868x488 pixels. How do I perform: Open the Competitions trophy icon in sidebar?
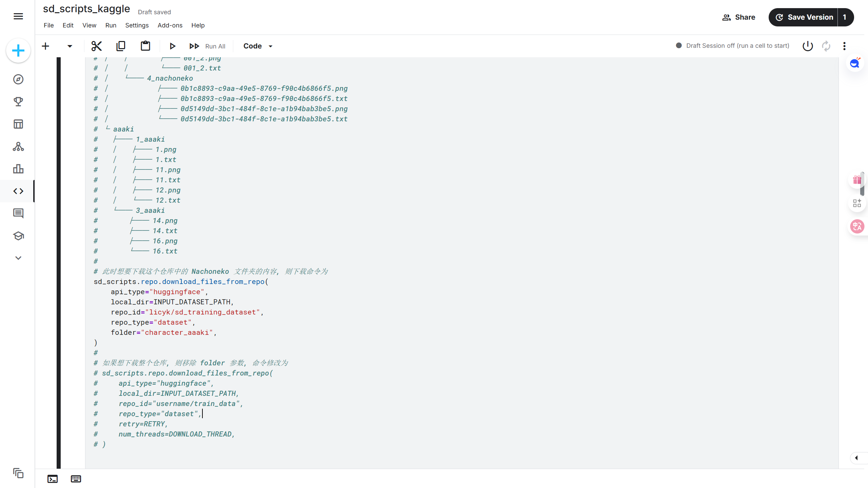coord(18,102)
